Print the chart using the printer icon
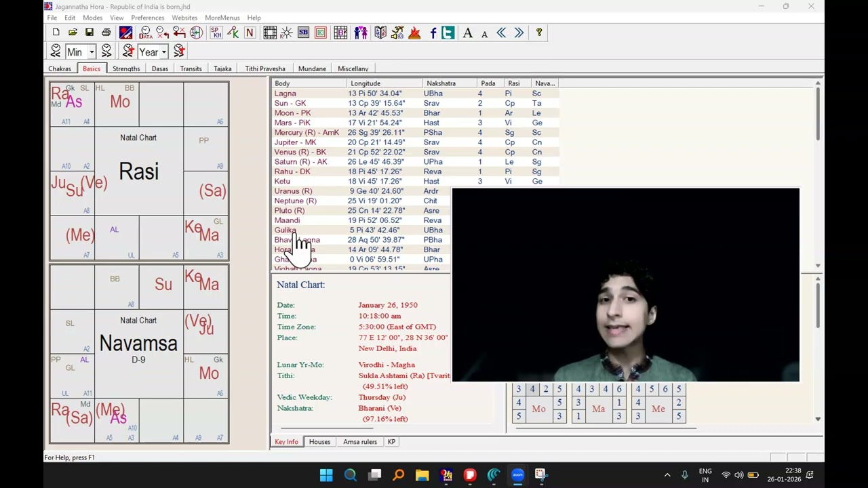Screen dimensions: 868x488 pos(106,33)
